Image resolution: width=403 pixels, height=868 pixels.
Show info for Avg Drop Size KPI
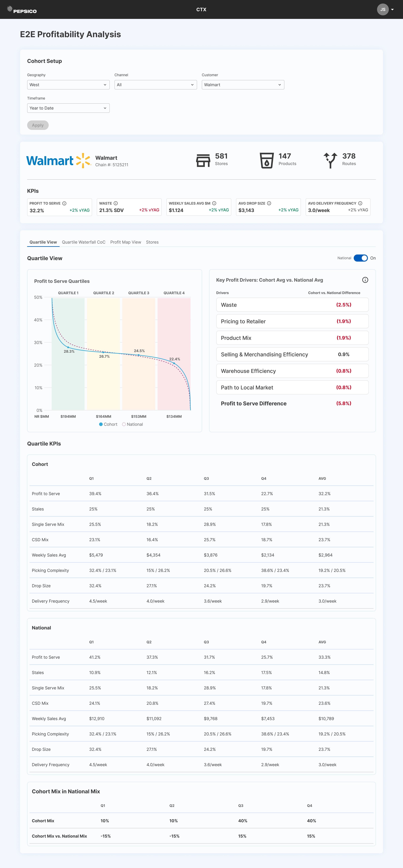pos(269,203)
